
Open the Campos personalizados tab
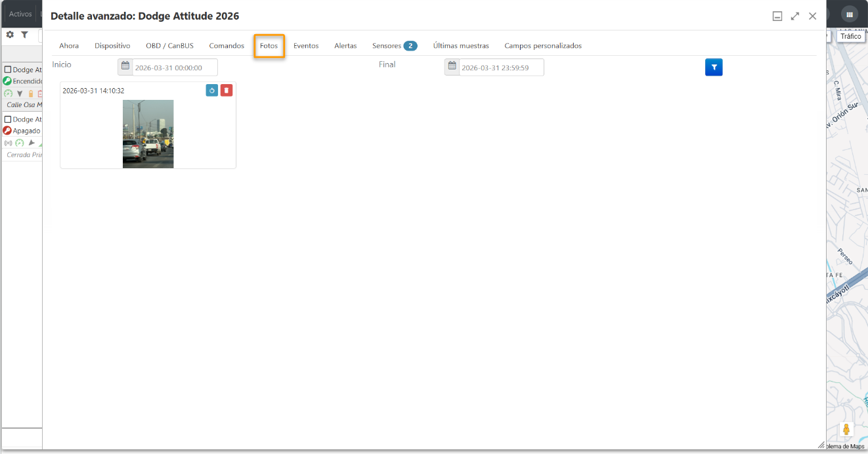(543, 46)
